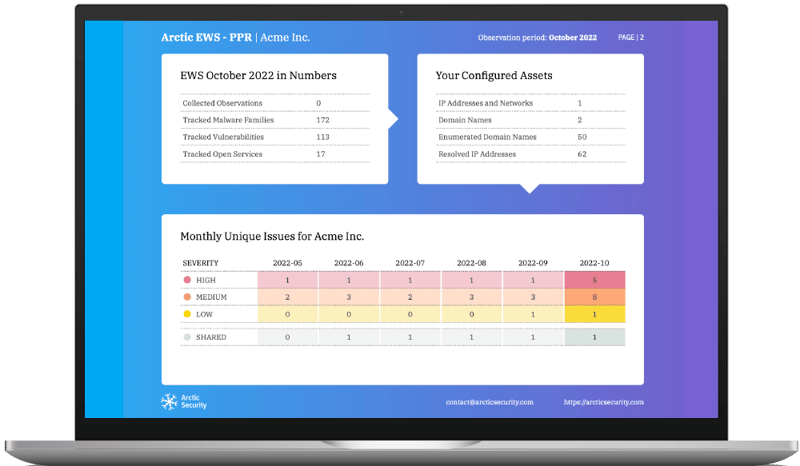The image size is (800, 466).
Task: Click the 2022-07 column header
Action: (410, 263)
